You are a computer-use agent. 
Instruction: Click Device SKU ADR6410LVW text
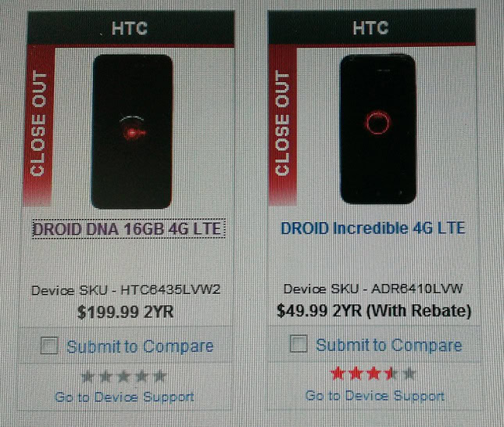[373, 289]
